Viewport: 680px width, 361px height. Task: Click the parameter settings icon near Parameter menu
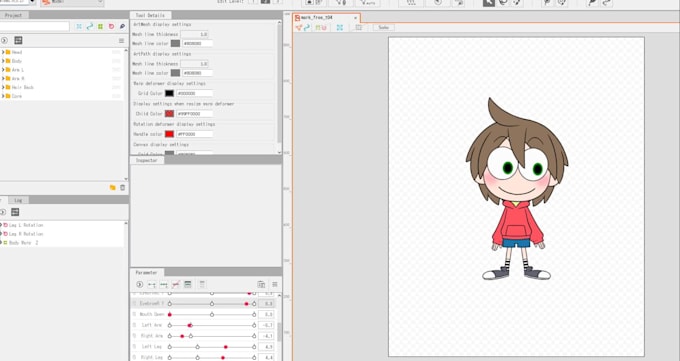click(x=261, y=285)
